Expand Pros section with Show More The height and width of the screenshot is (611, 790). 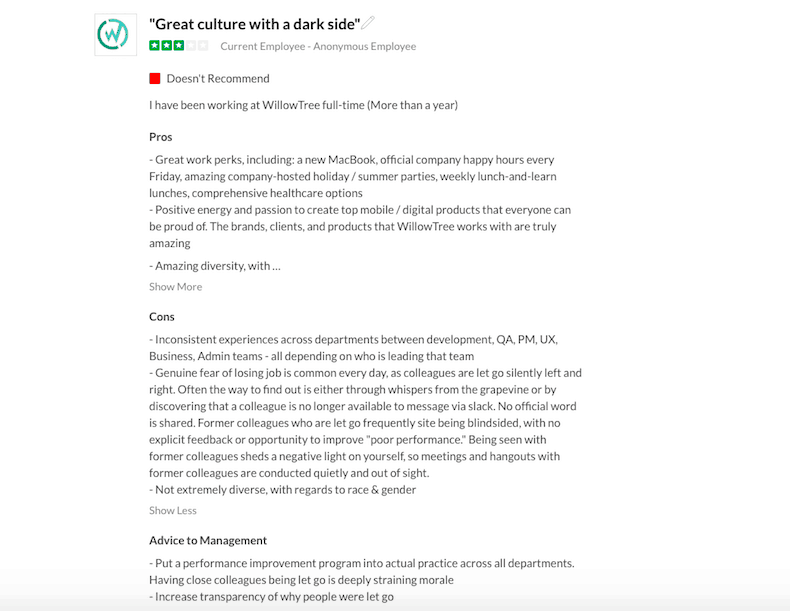175,287
